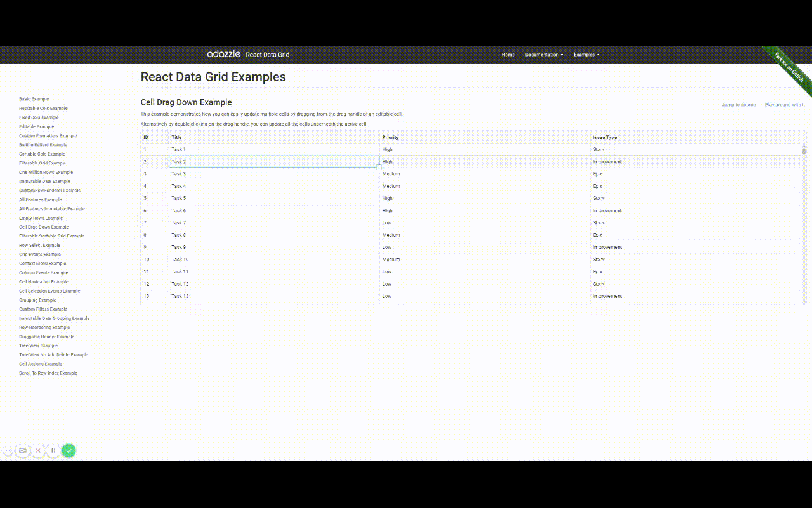Viewport: 812px width, 508px height.
Task: Click the drag handle of Task 2 cell
Action: pos(379,168)
